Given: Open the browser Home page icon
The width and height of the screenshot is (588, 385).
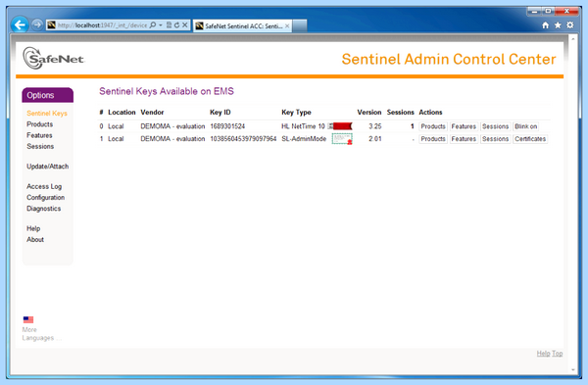Looking at the screenshot, I should (545, 25).
